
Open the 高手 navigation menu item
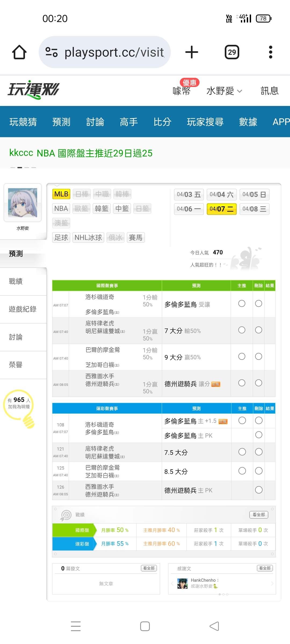[129, 122]
